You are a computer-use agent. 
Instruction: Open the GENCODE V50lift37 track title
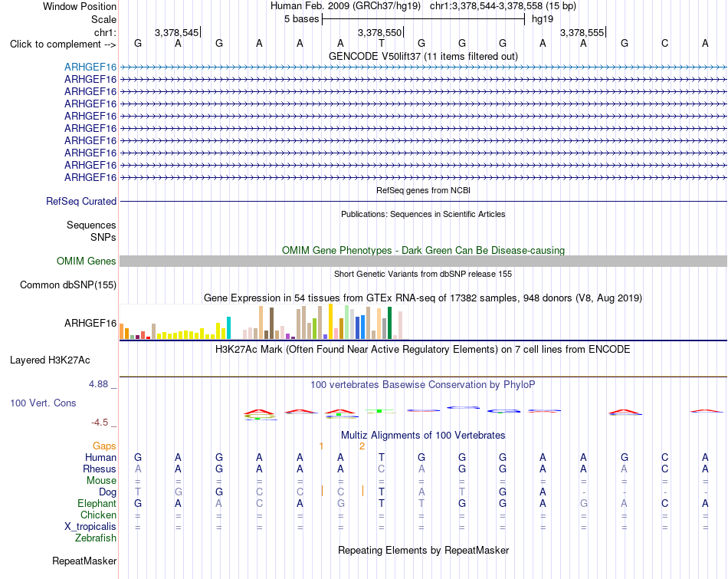point(423,56)
